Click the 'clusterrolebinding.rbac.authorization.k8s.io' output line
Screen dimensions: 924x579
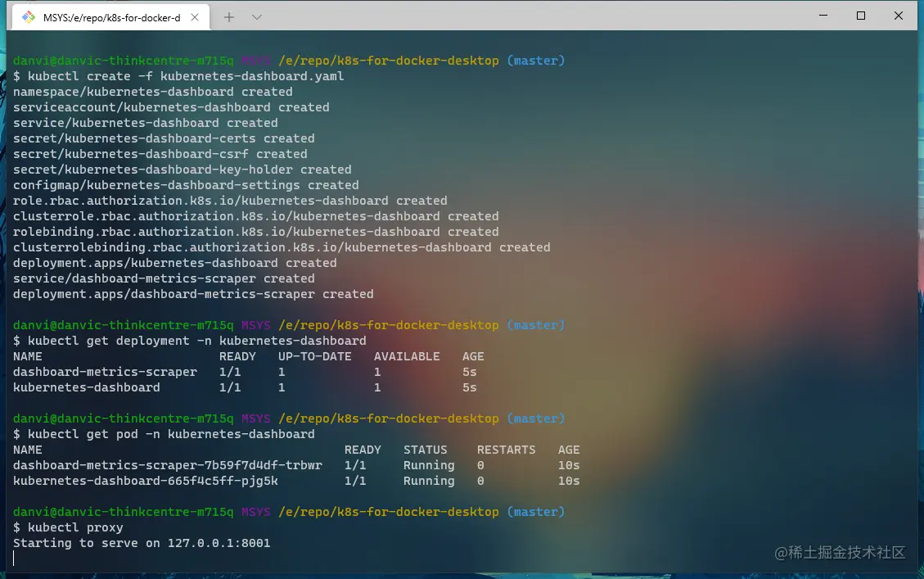282,247
